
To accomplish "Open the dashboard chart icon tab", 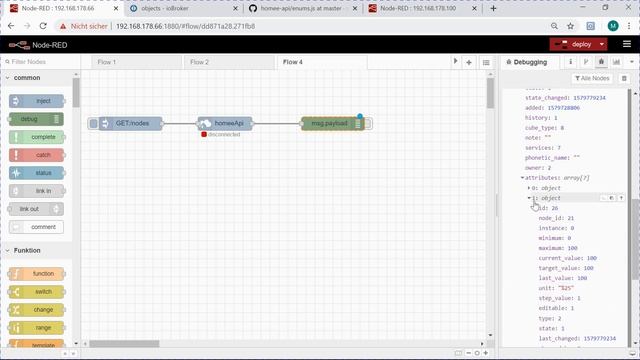I will [616, 62].
